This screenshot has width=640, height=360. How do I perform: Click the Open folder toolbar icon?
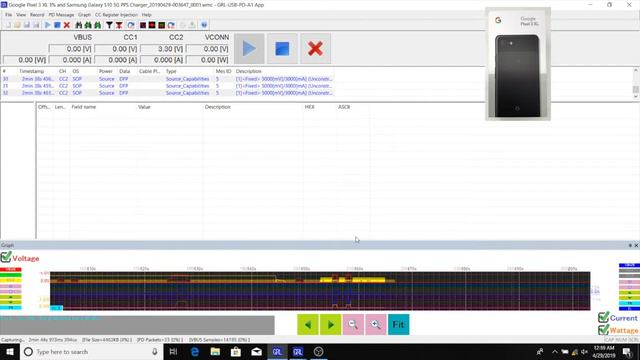[17, 25]
